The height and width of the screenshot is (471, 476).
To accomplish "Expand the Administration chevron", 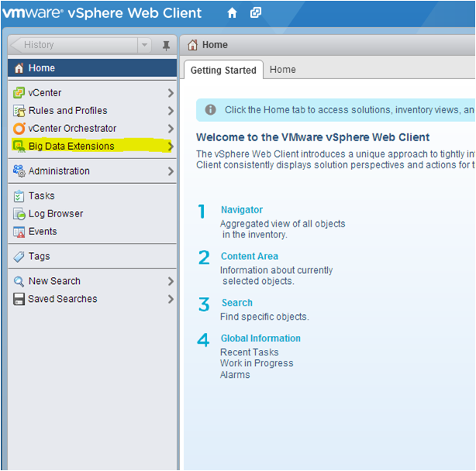I will pyautogui.click(x=171, y=171).
